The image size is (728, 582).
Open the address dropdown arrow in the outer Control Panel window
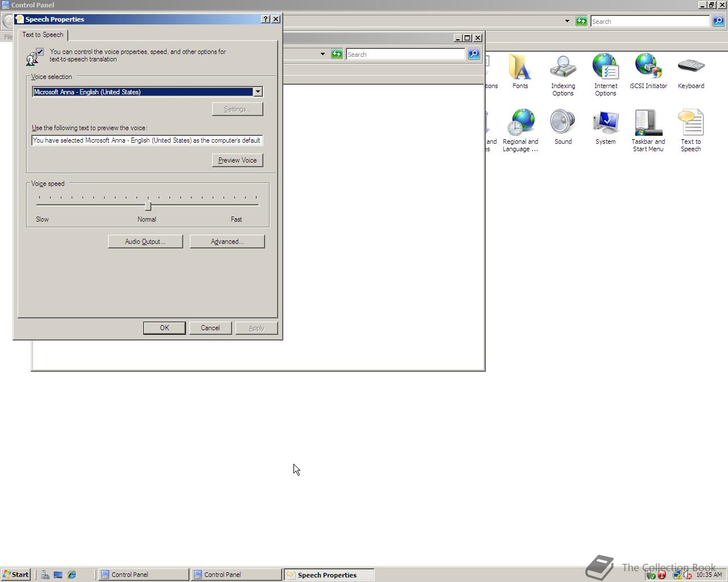(567, 21)
